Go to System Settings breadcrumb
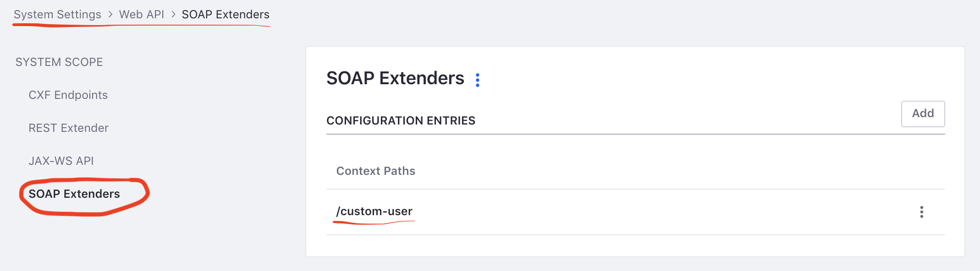 click(x=57, y=15)
